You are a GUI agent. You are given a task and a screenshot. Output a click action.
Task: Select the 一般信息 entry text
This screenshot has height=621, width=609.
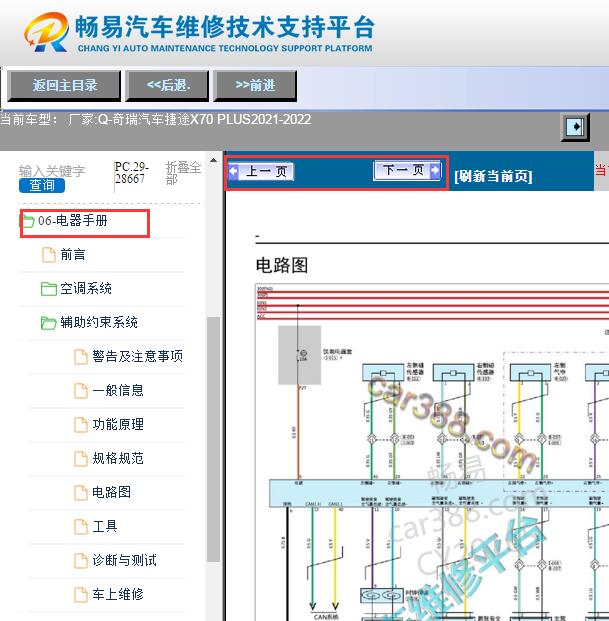click(x=118, y=391)
